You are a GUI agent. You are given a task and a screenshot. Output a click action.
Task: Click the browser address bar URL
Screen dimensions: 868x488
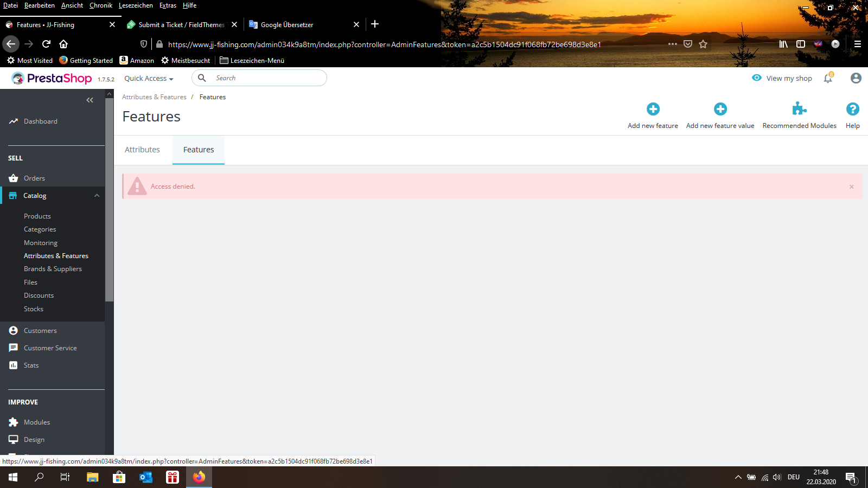pyautogui.click(x=384, y=44)
